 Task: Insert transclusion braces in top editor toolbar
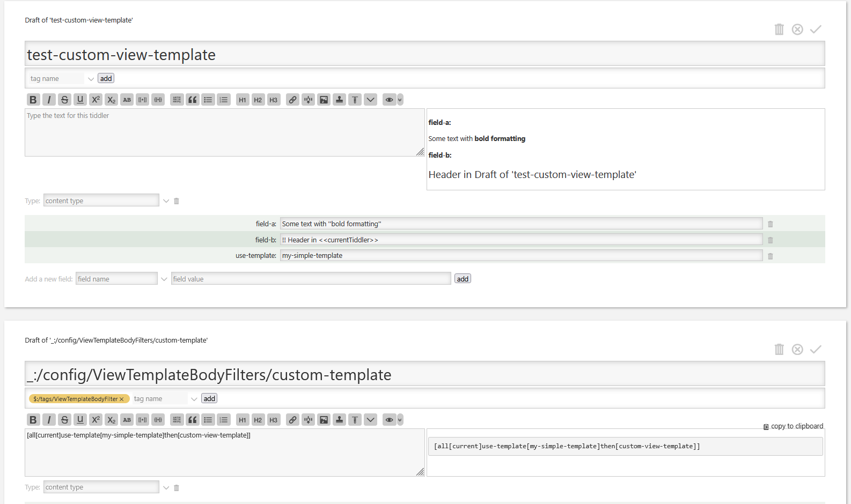(158, 100)
